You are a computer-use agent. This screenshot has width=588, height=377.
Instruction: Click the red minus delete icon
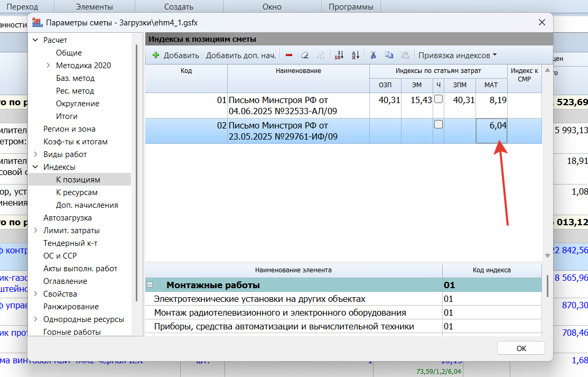pyautogui.click(x=289, y=55)
